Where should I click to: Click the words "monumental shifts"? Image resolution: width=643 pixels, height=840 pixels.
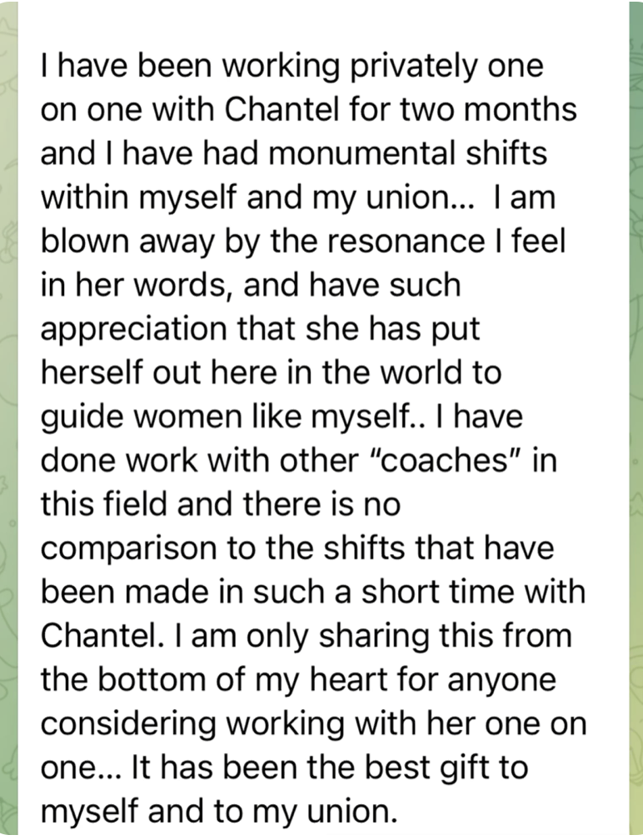point(407,153)
